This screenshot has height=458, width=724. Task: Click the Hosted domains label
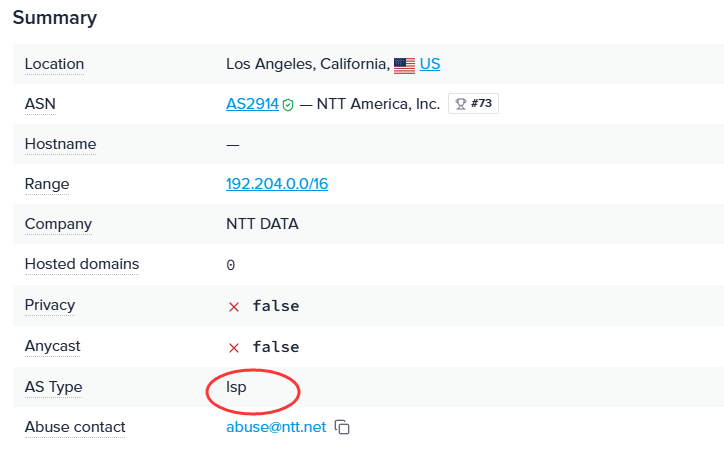pos(82,264)
